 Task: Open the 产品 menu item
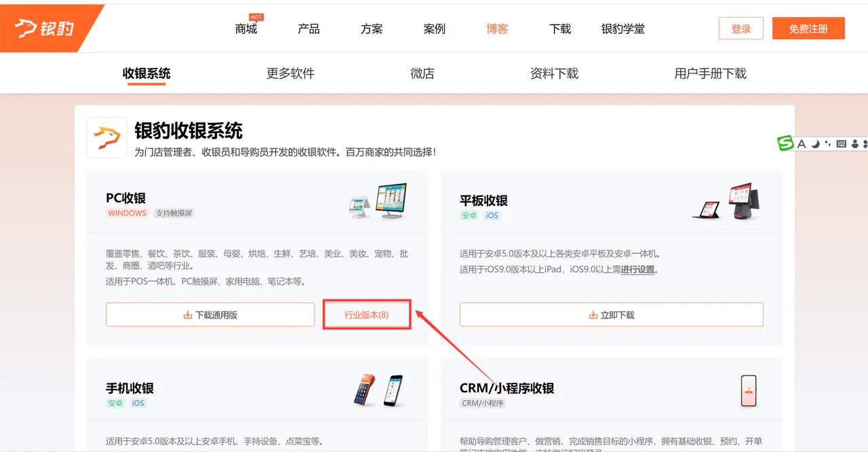tap(309, 29)
